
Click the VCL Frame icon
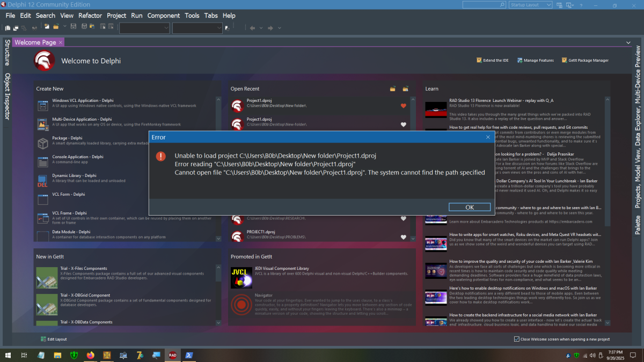pyautogui.click(x=43, y=218)
